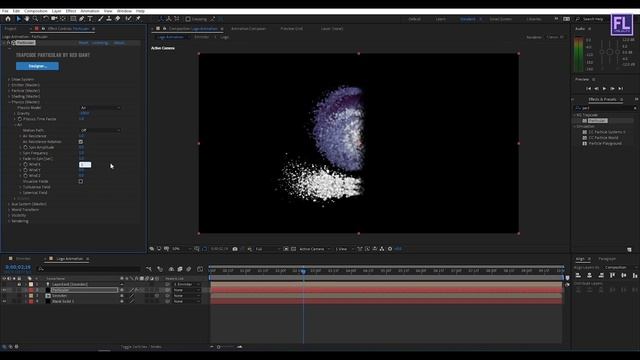This screenshot has width=640, height=360.
Task: Select the Zoom magnifier tool
Action: tap(36, 19)
